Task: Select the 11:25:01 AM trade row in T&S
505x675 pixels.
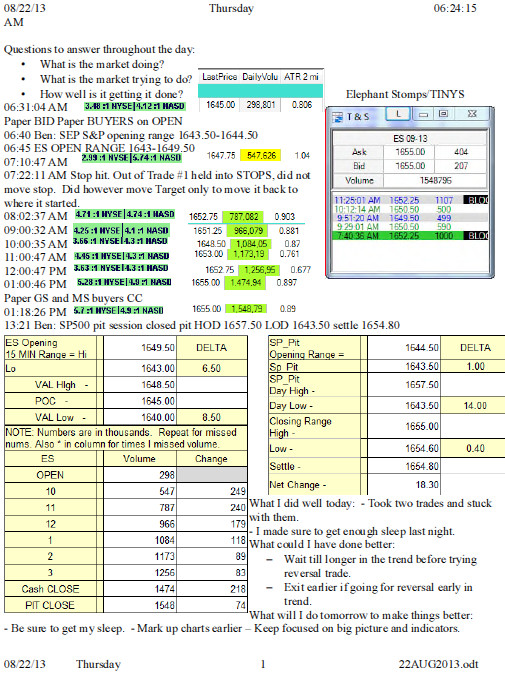Action: point(411,200)
